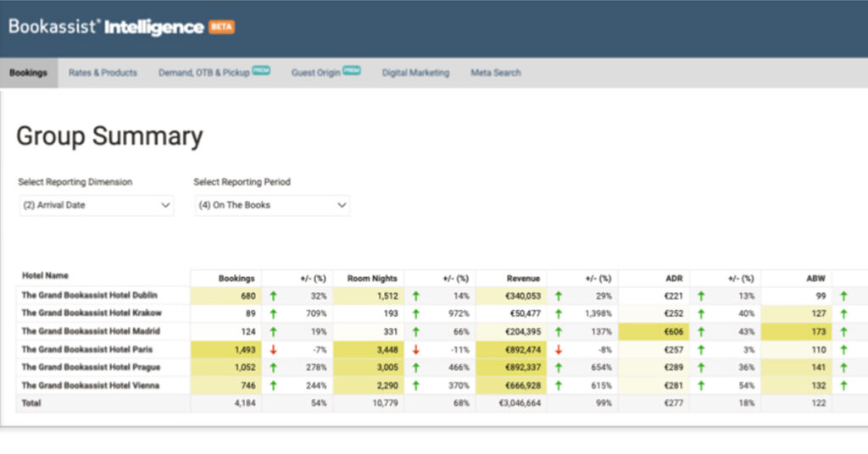This screenshot has width=868, height=454.
Task: Click the red down arrow for Paris room nights
Action: (x=415, y=350)
